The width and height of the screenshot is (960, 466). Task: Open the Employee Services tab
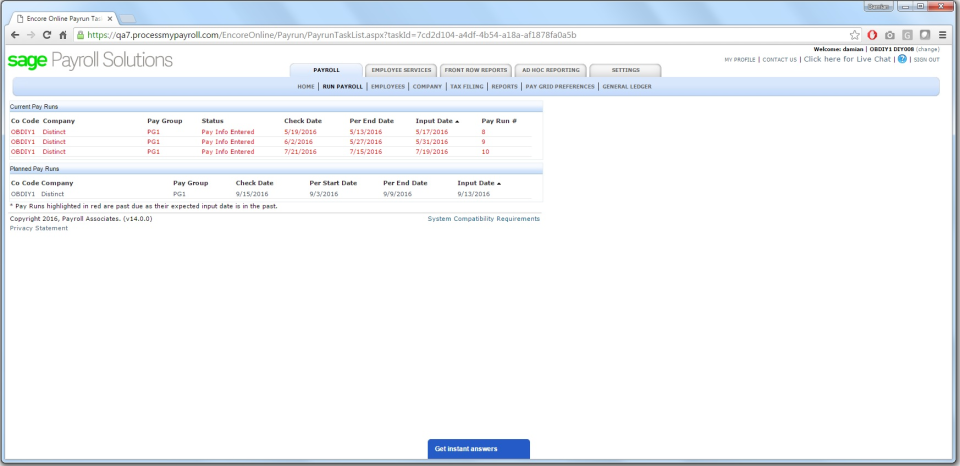tap(401, 71)
